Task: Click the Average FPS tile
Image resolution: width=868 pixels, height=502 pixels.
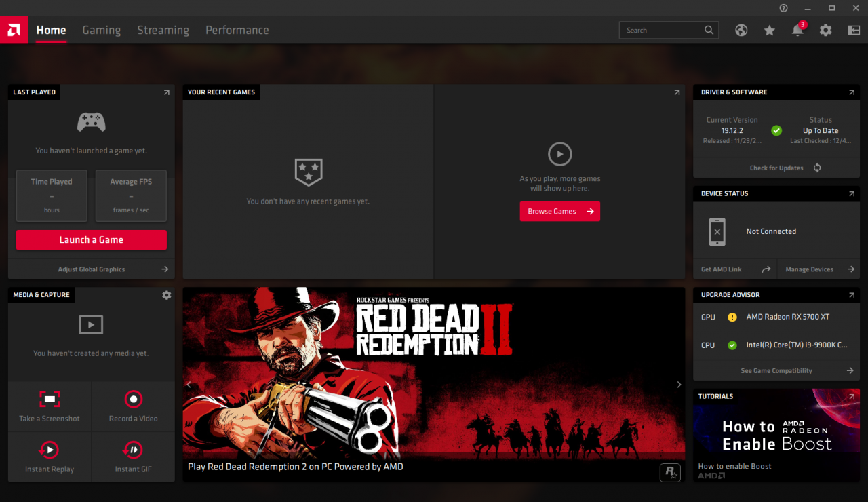Action: coord(131,195)
